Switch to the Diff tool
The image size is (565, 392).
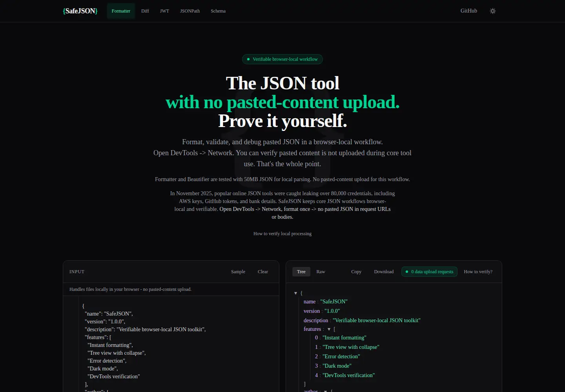pyautogui.click(x=145, y=11)
